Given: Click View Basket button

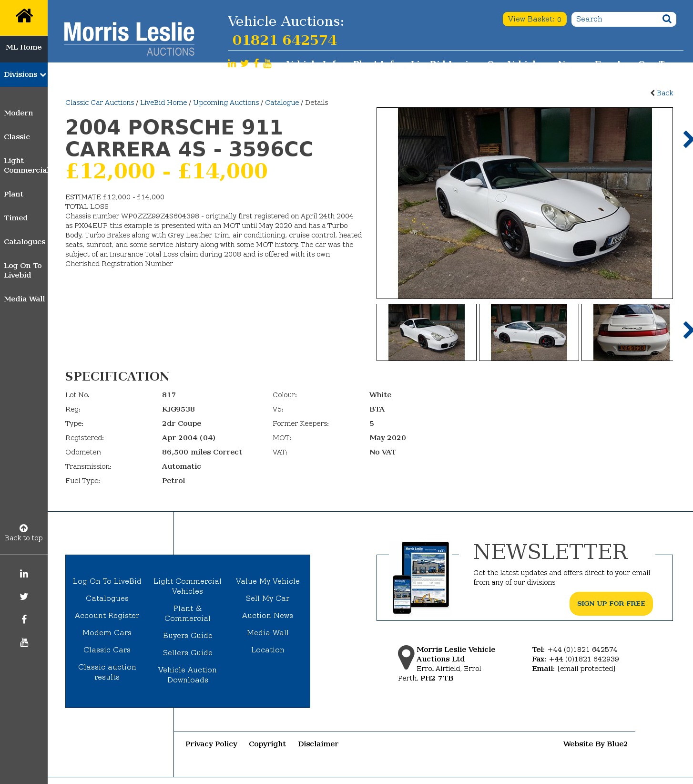Looking at the screenshot, I should point(534,19).
